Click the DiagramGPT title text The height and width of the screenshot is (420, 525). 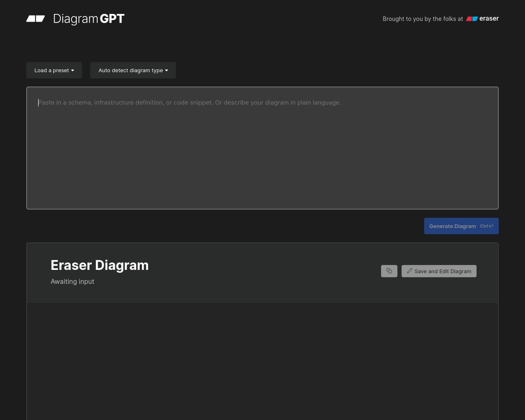tap(89, 19)
